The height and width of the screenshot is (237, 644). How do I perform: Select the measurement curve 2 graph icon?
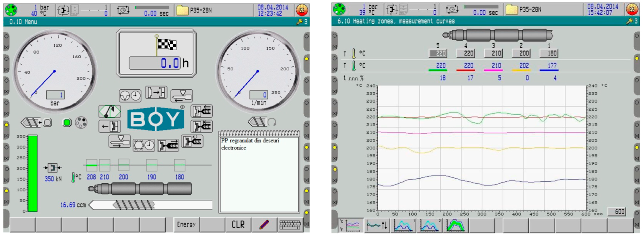[x=430, y=225]
